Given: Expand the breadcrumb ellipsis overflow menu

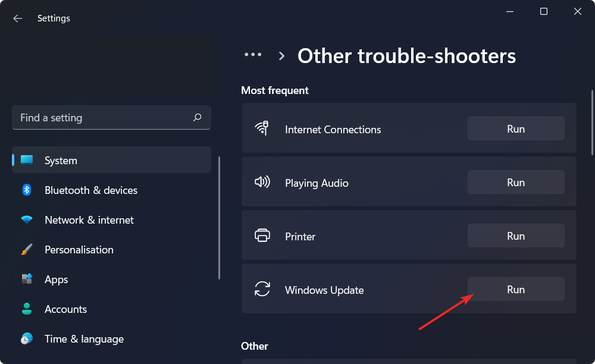Looking at the screenshot, I should 253,55.
